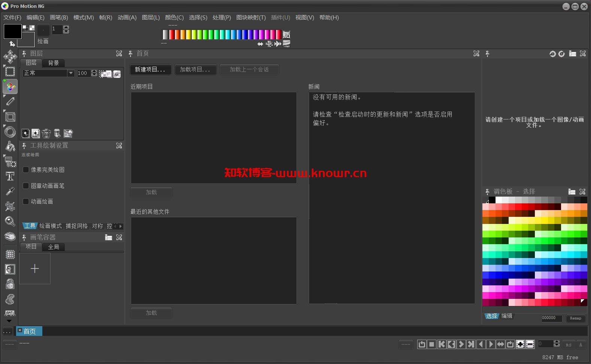Show more tool settings tabs with right arrow
The image size is (591, 364).
pos(121,226)
